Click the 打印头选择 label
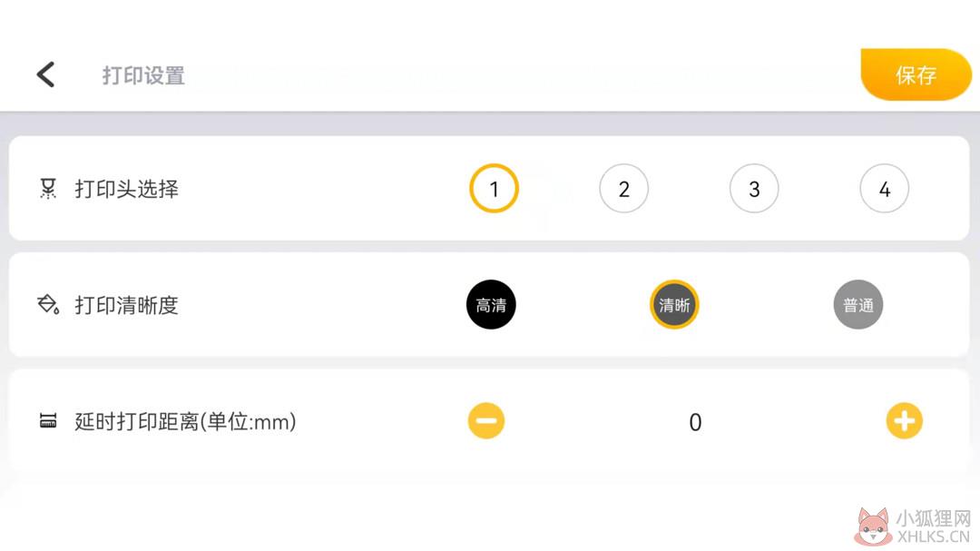The width and height of the screenshot is (980, 551). [x=127, y=189]
